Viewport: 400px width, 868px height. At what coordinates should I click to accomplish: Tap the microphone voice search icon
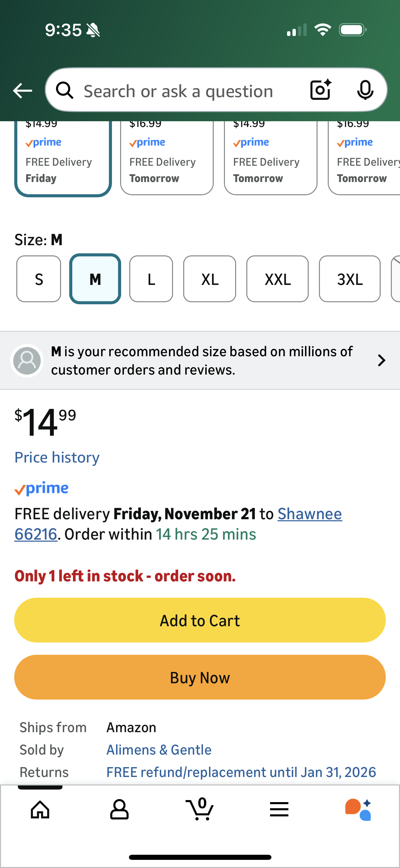[365, 90]
